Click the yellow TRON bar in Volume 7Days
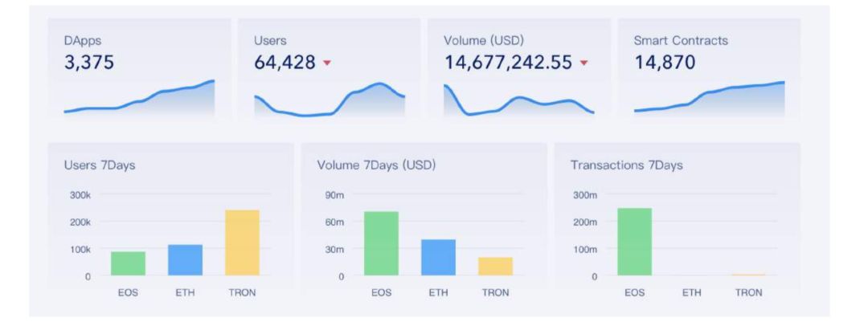Screen dimensions: 868x330 pyautogui.click(x=495, y=267)
